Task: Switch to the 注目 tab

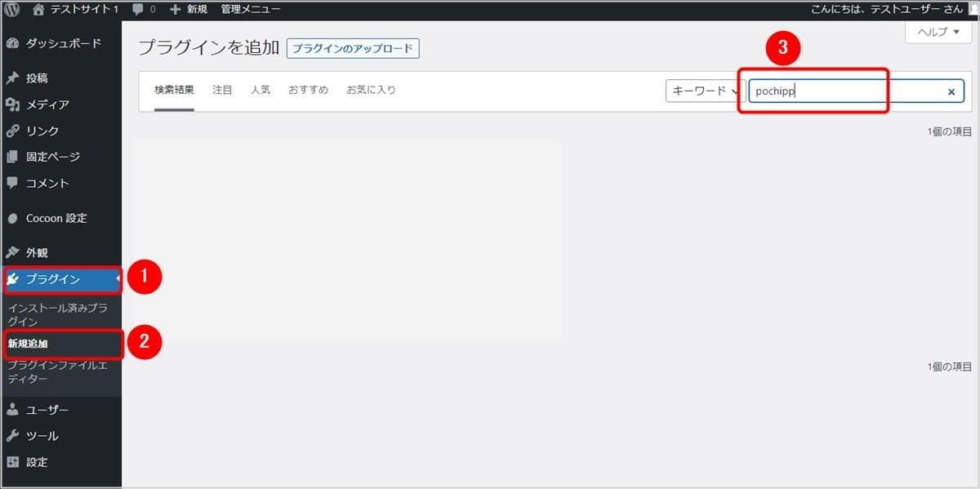Action: [222, 91]
